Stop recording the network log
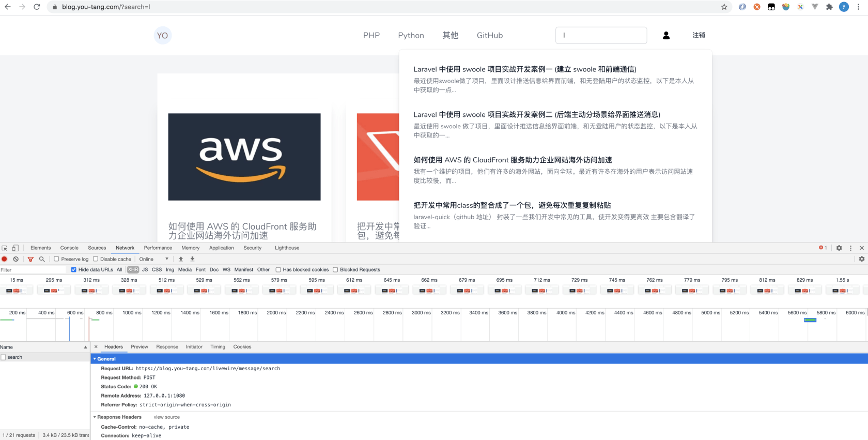Screen dimensions: 868x440 coord(5,259)
